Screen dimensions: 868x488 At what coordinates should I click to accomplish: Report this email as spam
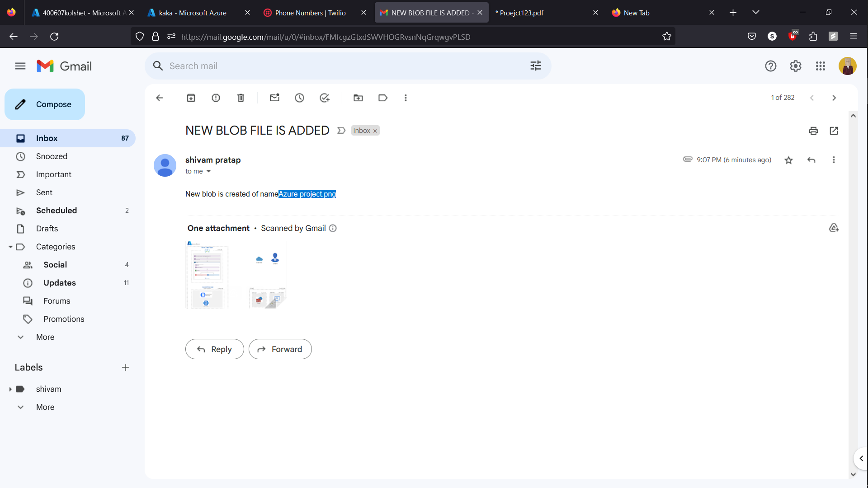coord(216,98)
